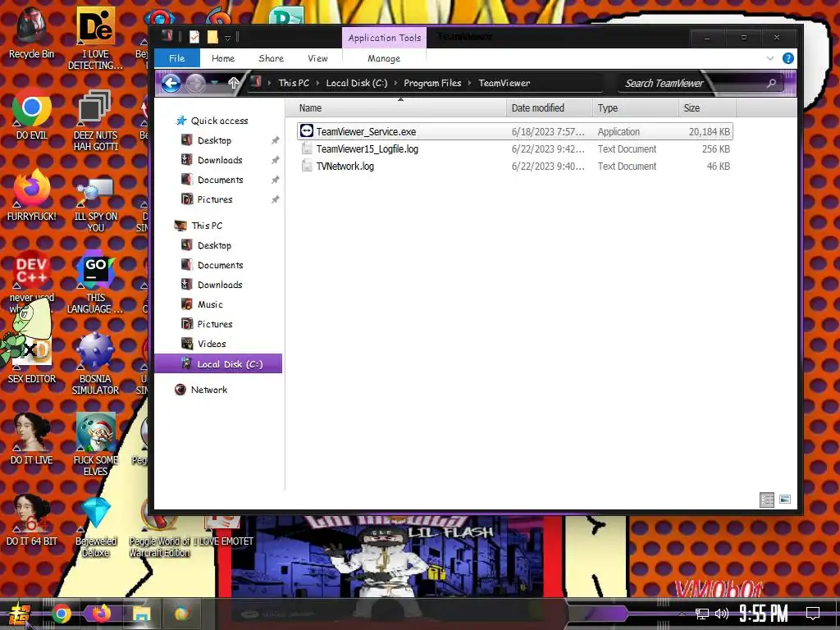
Task: Navigate to Program Files in breadcrumb
Action: 432,83
